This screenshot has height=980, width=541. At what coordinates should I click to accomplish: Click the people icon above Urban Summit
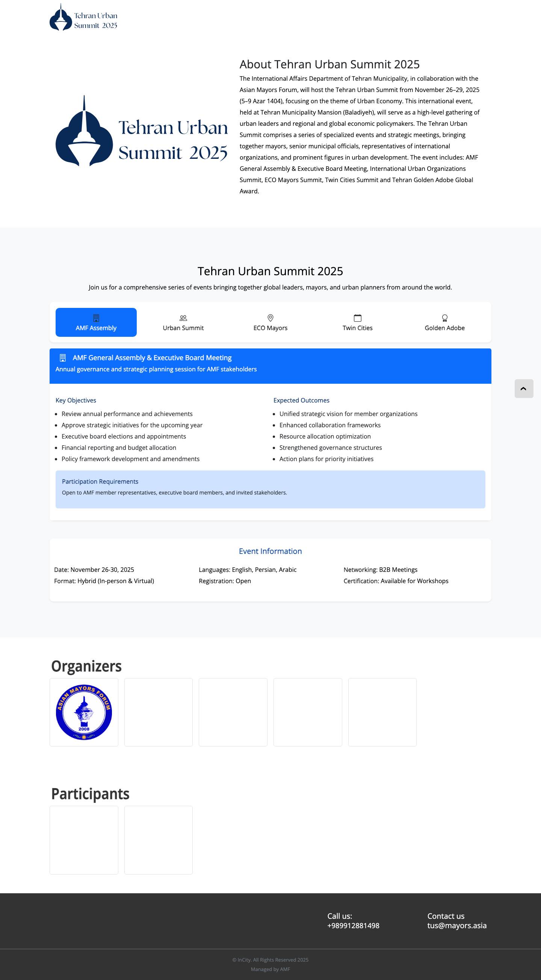tap(183, 318)
